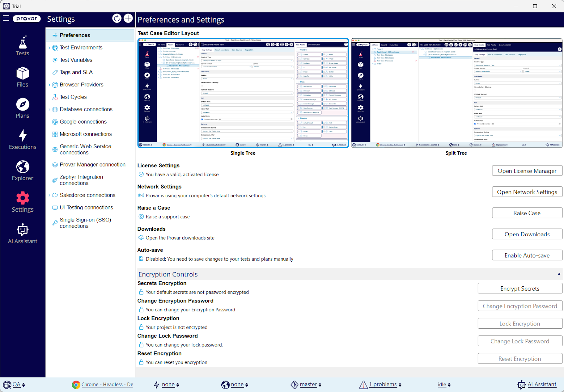Click the AI Assistant icon in status bar
564x392 pixels.
521,385
